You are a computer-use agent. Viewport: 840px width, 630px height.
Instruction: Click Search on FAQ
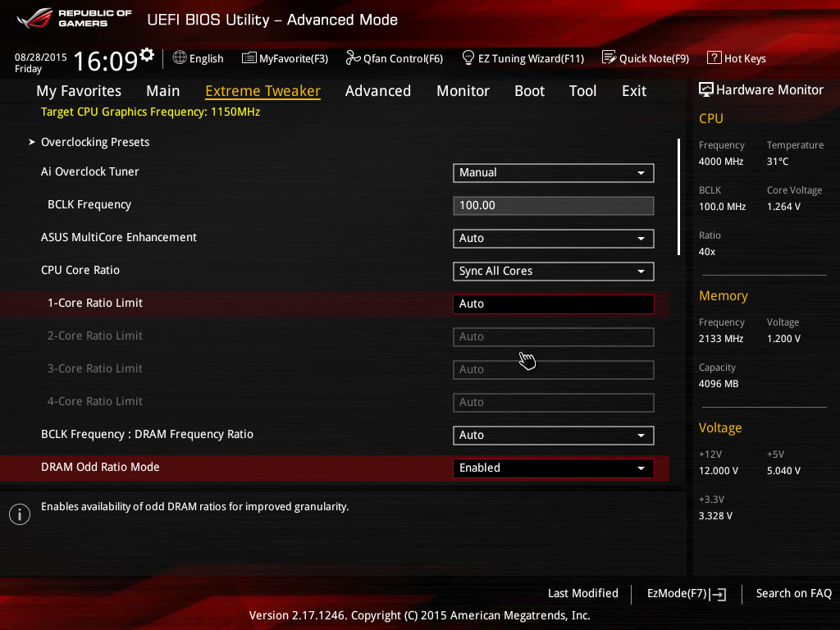pos(794,594)
